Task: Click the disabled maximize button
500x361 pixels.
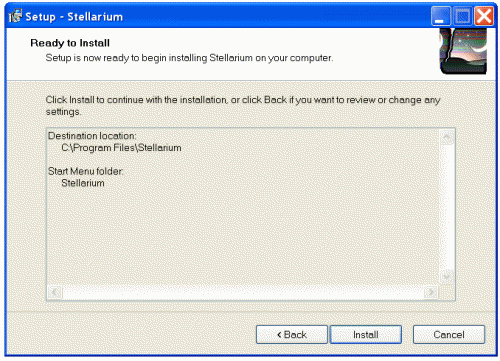Action: 462,16
